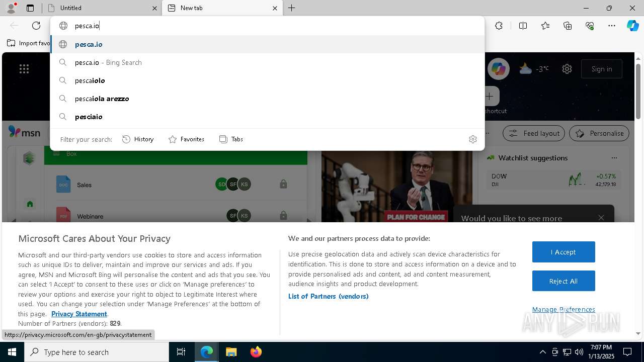Close the Would you like to see more popup

point(601,218)
